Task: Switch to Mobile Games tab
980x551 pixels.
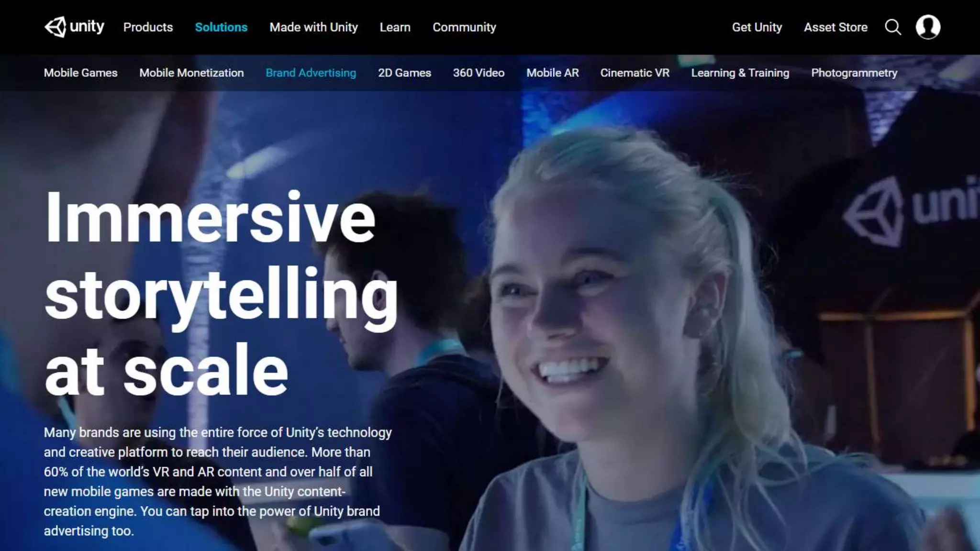Action: tap(80, 73)
